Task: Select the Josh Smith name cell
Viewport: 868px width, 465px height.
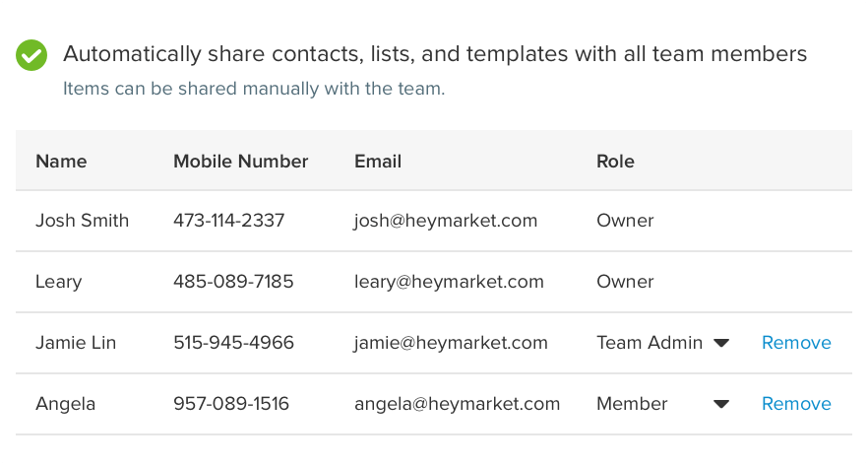Action: point(82,221)
